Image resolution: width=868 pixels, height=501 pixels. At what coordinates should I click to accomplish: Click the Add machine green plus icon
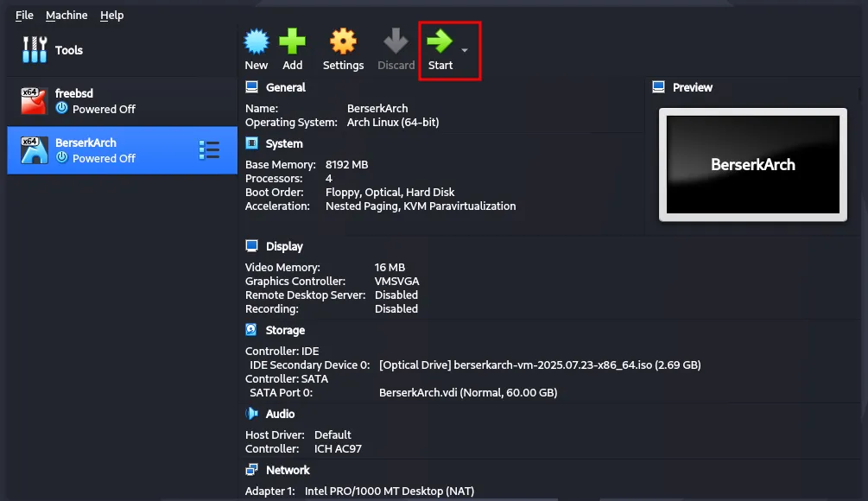(293, 41)
